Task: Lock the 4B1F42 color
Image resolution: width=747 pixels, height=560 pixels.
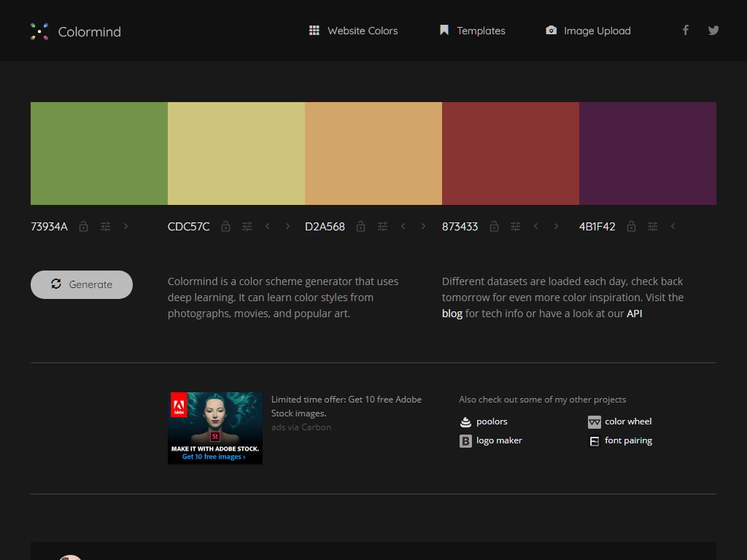Action: click(x=631, y=227)
